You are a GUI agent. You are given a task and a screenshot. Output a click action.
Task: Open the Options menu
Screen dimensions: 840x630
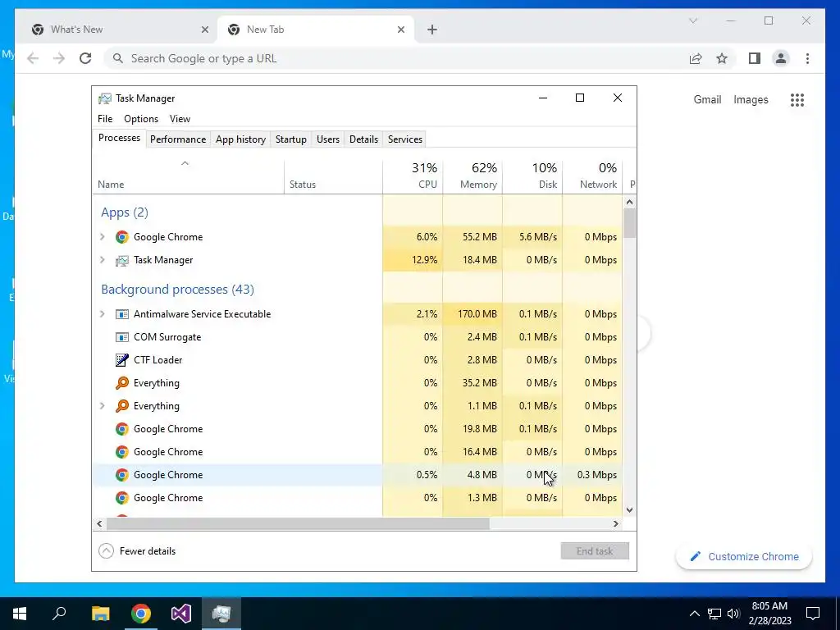coord(141,119)
